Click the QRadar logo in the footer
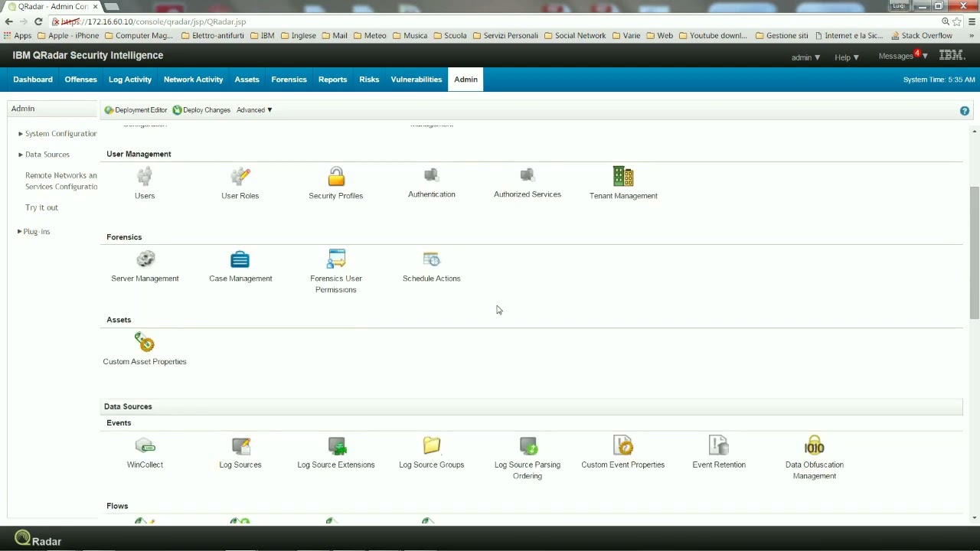 tap(38, 540)
